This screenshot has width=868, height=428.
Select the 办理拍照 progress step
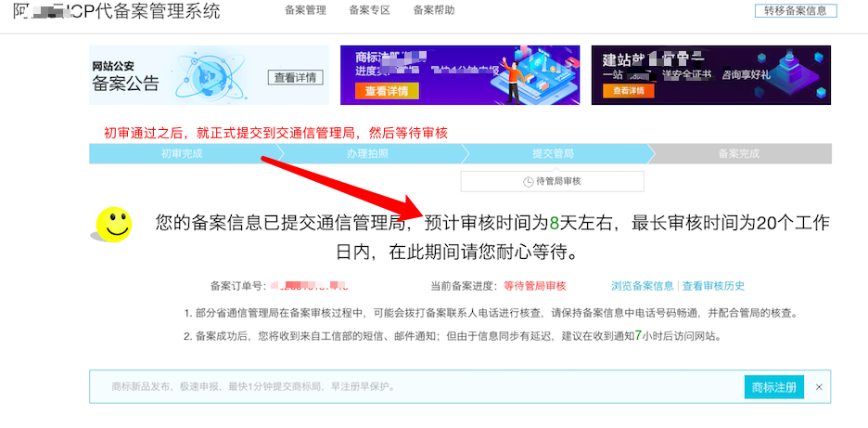pyautogui.click(x=367, y=153)
